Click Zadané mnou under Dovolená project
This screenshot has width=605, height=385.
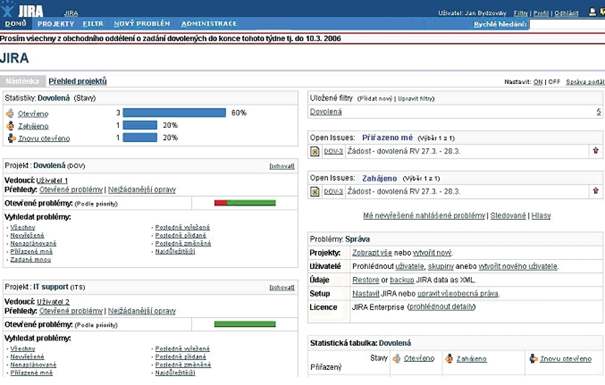pos(30,260)
